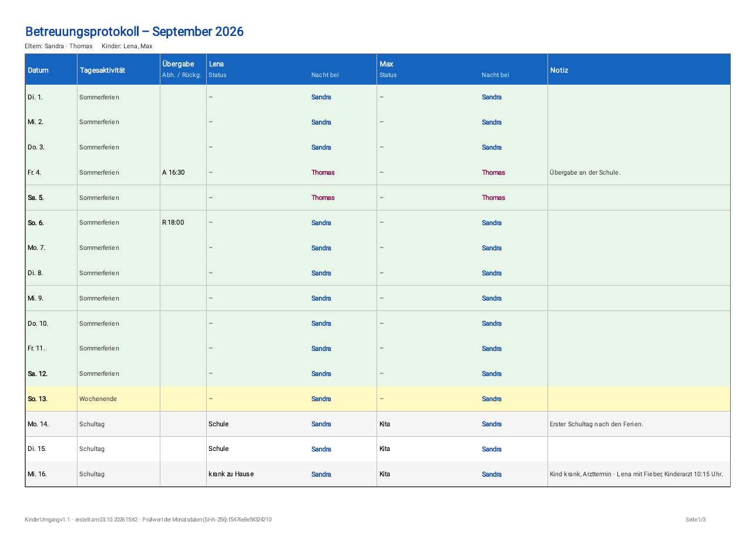
Task: Click Max's "Kita" status on Mo. 14.
Action: click(385, 424)
